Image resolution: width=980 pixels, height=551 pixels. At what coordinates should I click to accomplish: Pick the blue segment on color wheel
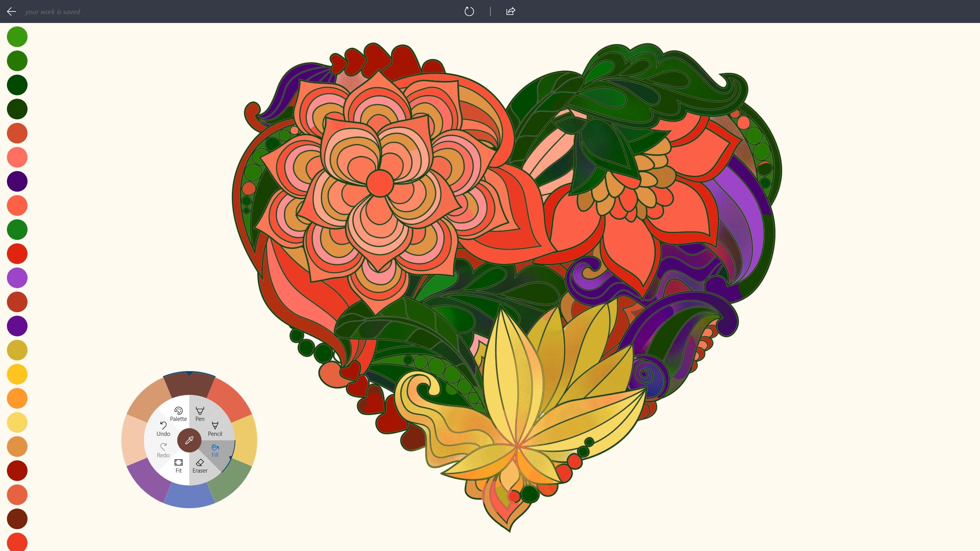tap(189, 496)
